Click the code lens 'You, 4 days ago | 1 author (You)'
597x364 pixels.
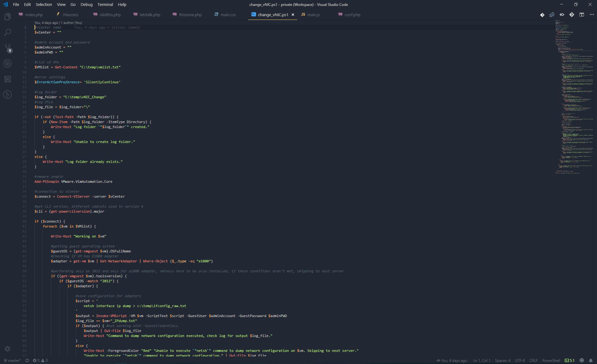click(x=58, y=23)
